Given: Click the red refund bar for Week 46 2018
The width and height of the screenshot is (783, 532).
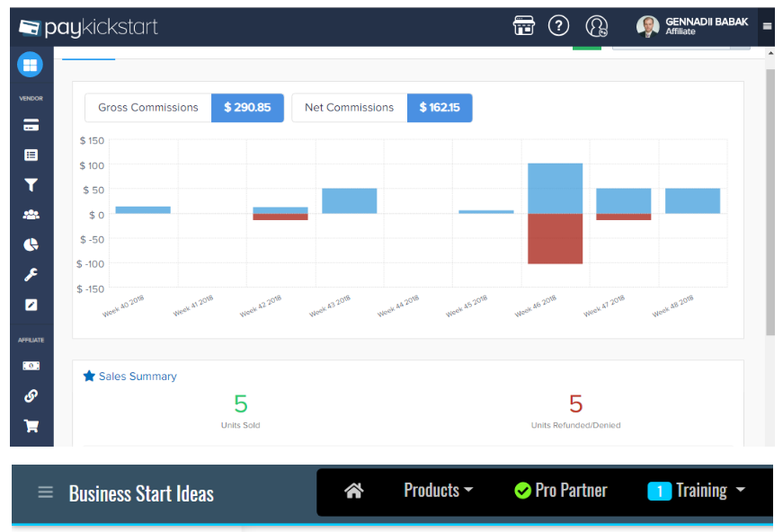Looking at the screenshot, I should pos(556,238).
